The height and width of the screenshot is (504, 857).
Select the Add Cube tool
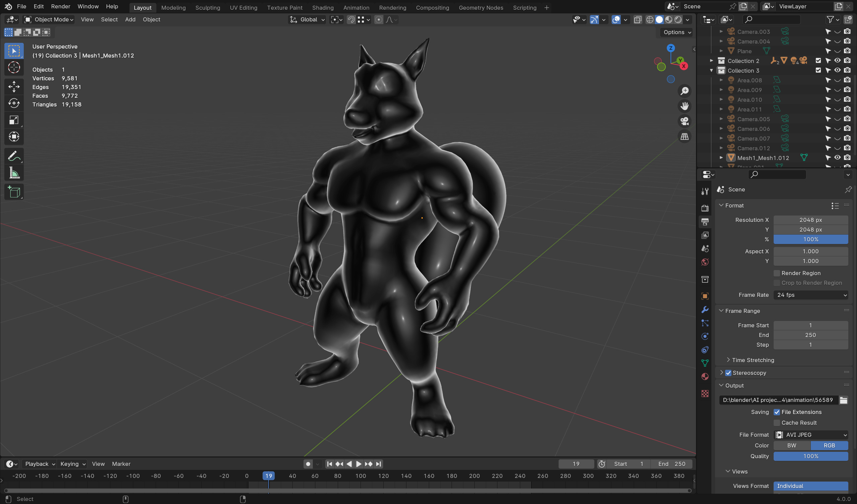click(x=14, y=192)
